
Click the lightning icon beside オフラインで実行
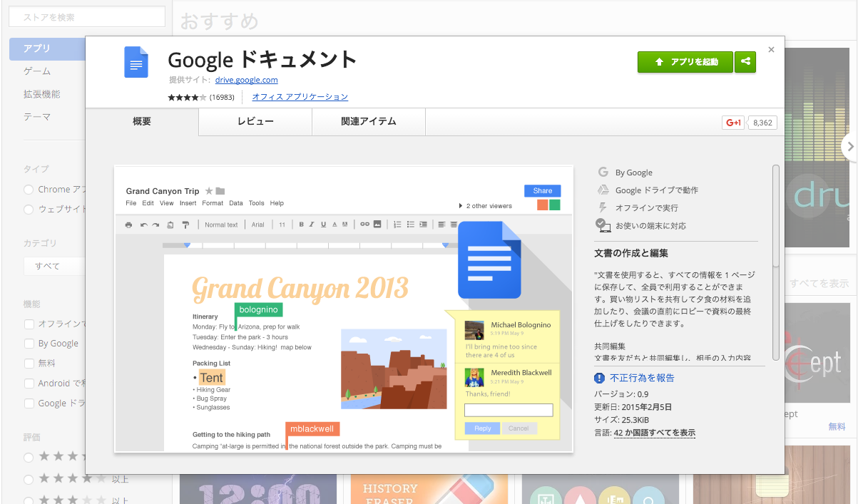603,207
